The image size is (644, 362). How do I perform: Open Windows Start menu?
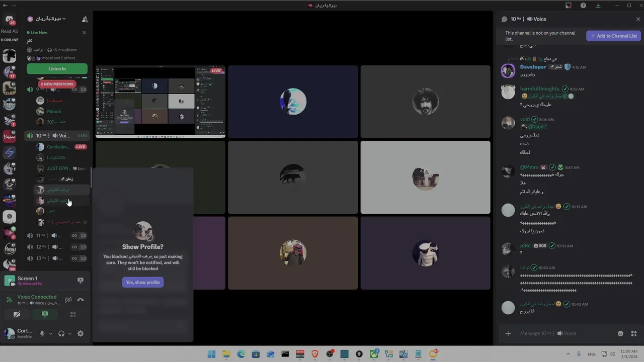[x=211, y=354]
